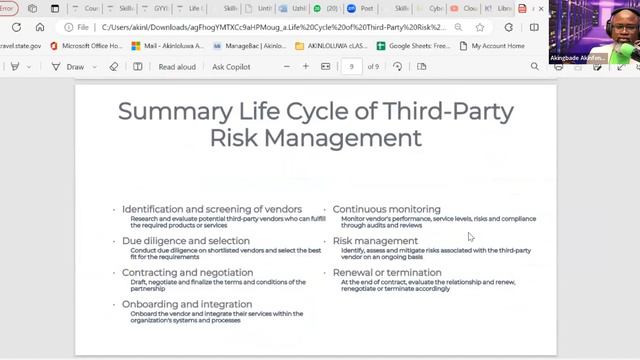
Task: Switch the page view layout icon
Action: [x=422, y=67]
